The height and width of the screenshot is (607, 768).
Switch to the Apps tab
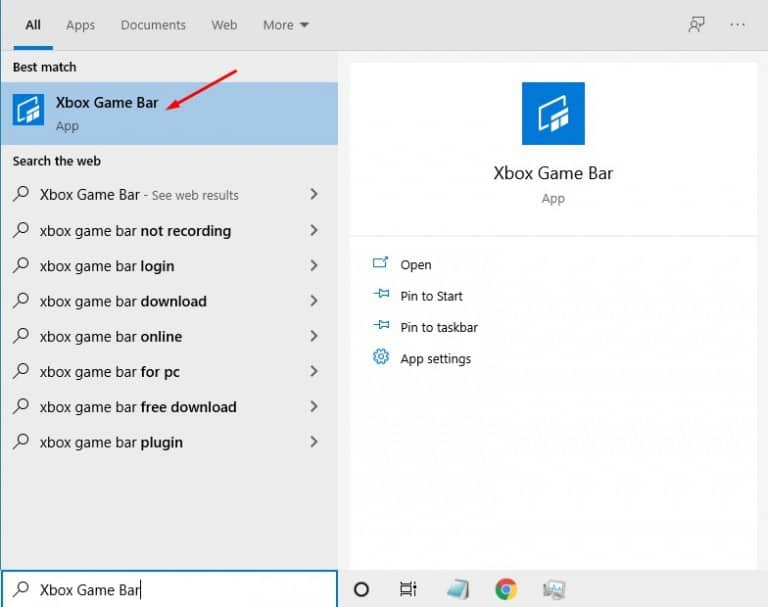click(x=80, y=25)
